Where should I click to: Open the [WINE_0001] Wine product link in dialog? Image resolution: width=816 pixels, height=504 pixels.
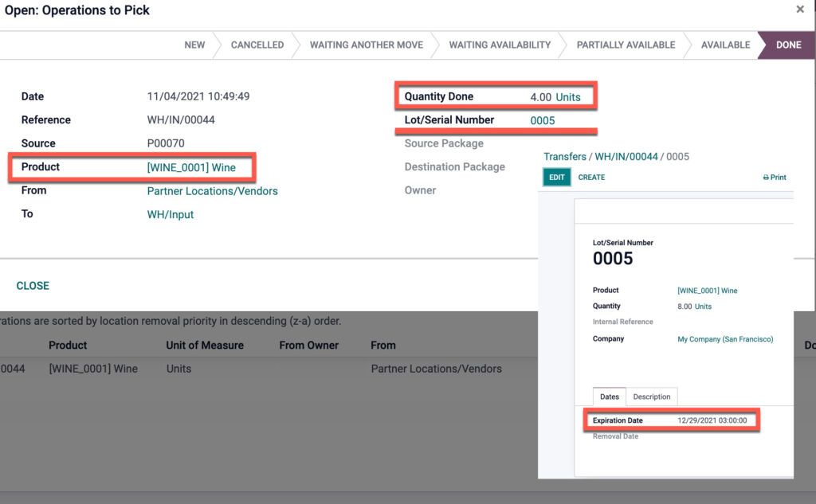191,167
